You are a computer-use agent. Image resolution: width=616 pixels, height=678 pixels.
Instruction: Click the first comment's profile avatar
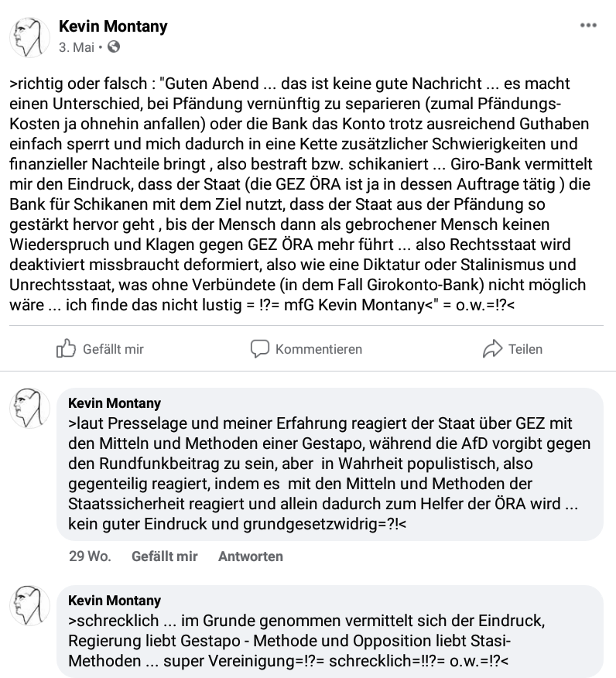pos(29,408)
